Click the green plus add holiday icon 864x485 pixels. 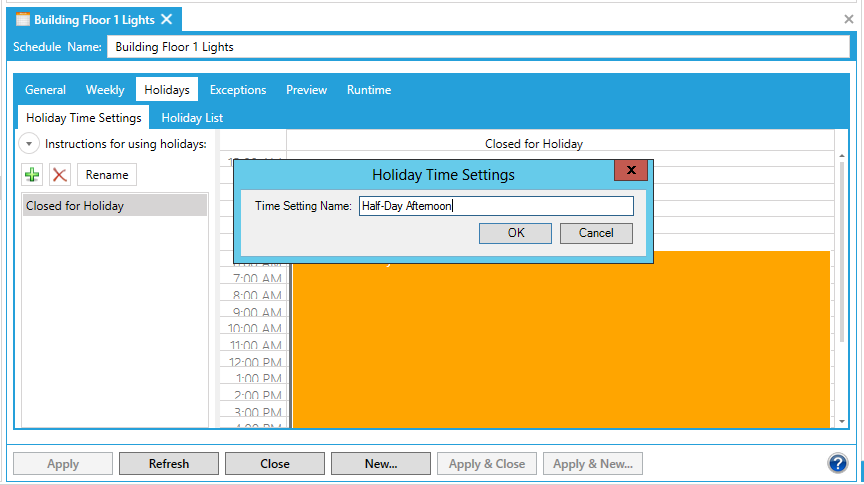33,175
